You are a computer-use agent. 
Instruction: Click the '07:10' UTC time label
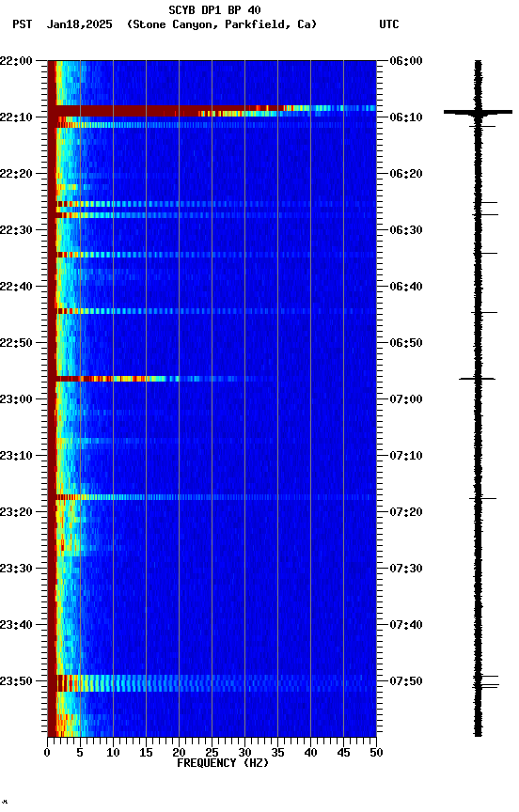click(x=406, y=456)
